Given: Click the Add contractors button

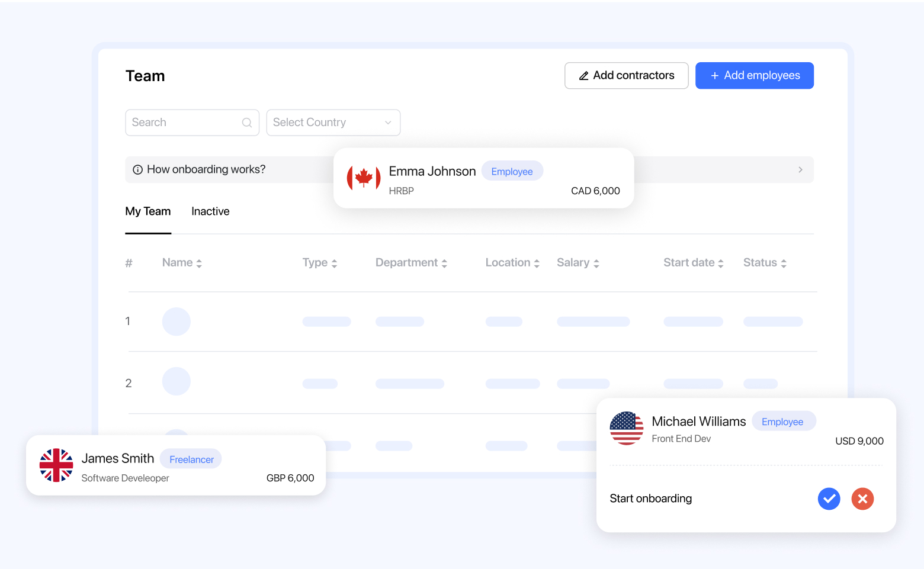Looking at the screenshot, I should click(x=626, y=76).
